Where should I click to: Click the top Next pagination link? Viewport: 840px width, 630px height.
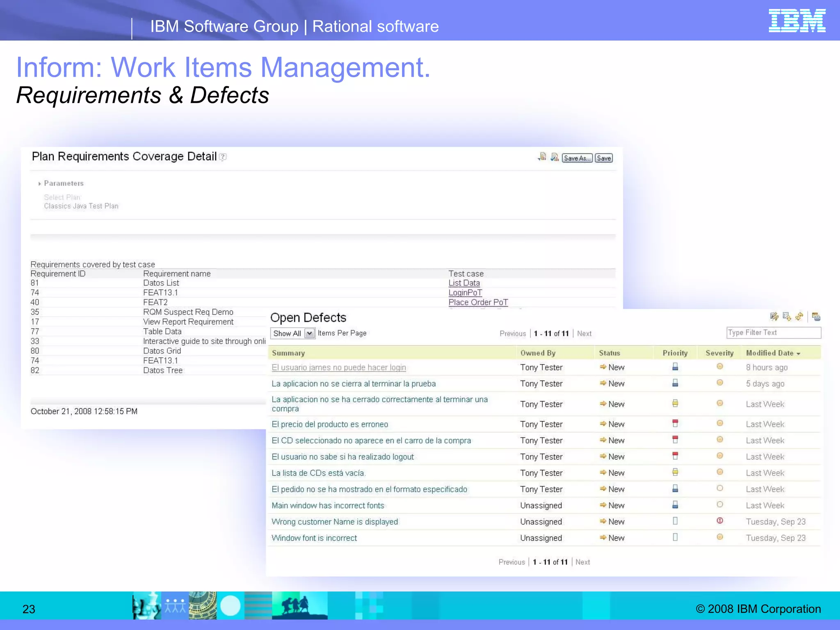point(584,333)
